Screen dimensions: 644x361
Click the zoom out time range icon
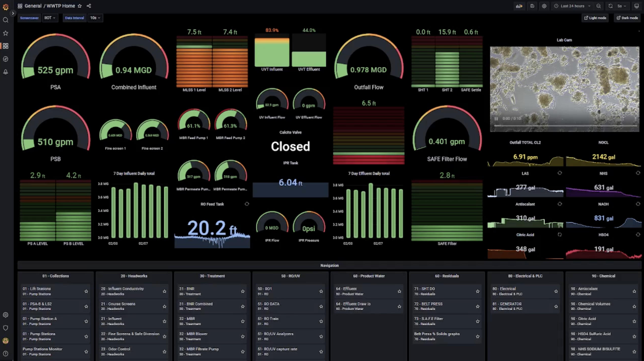pyautogui.click(x=598, y=6)
